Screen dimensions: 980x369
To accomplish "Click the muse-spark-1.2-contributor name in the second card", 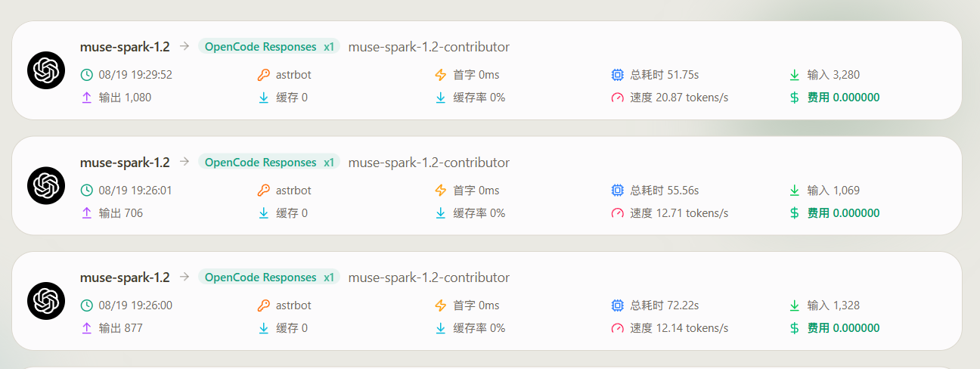I will pyautogui.click(x=429, y=163).
